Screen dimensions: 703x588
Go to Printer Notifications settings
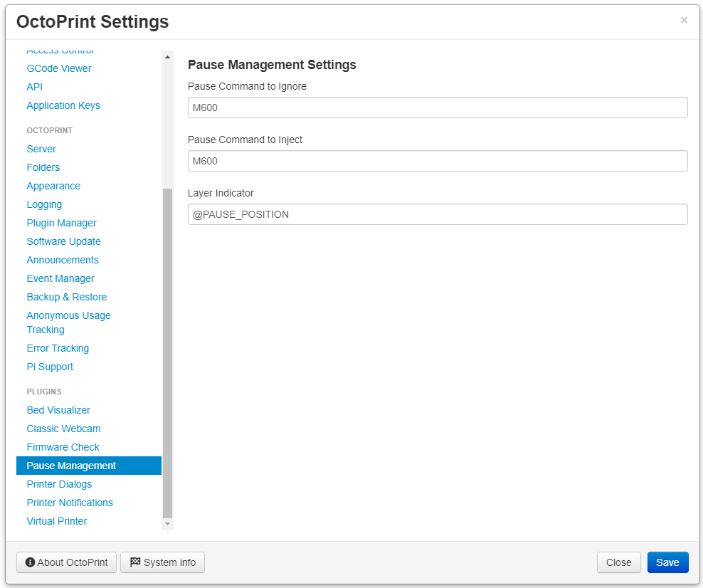coord(70,503)
